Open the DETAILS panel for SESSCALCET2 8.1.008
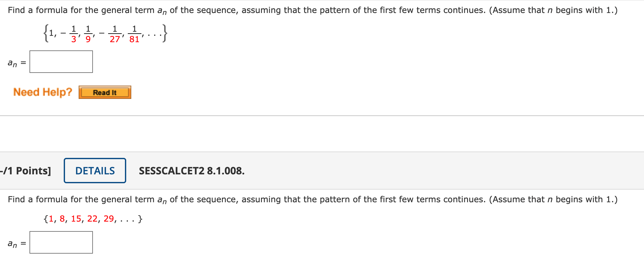644x259 pixels. (94, 171)
